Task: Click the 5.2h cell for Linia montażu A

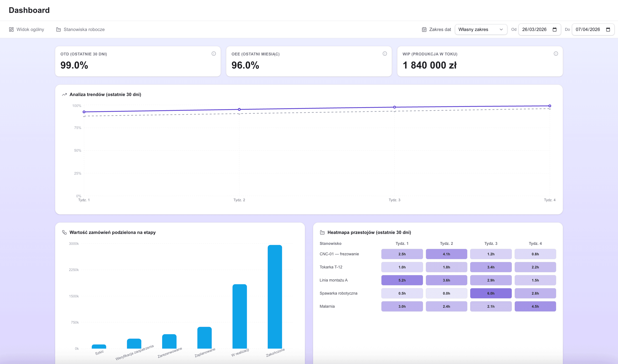Action: (x=402, y=280)
